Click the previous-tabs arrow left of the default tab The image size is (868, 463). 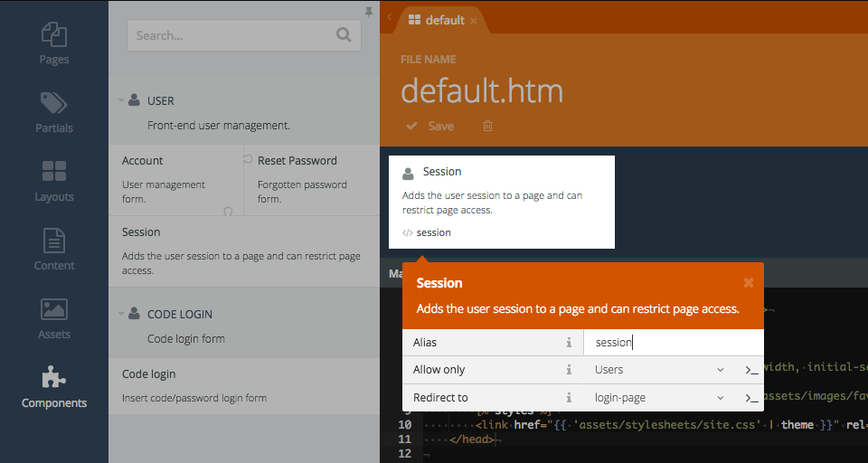[x=389, y=17]
